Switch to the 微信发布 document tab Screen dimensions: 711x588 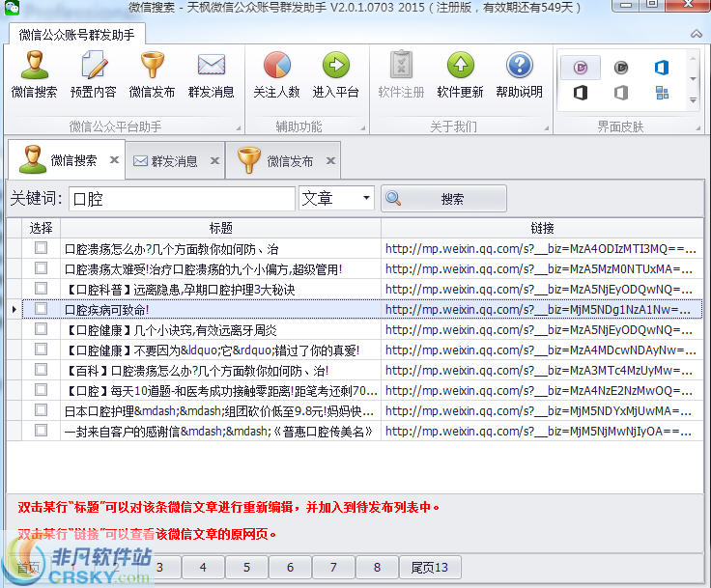283,160
